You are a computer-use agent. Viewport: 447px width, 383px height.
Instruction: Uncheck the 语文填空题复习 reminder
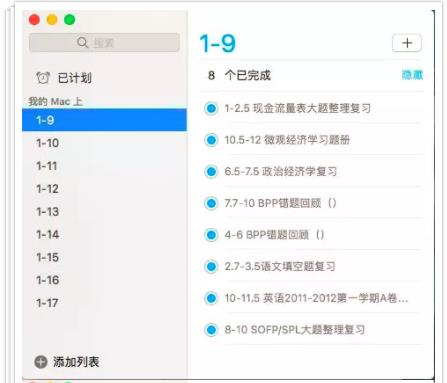coord(211,266)
